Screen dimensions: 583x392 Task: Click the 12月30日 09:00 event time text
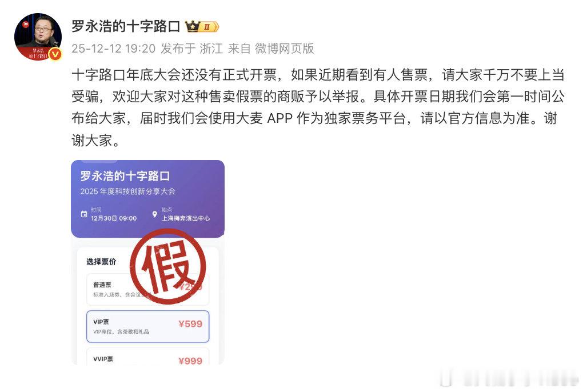[114, 218]
